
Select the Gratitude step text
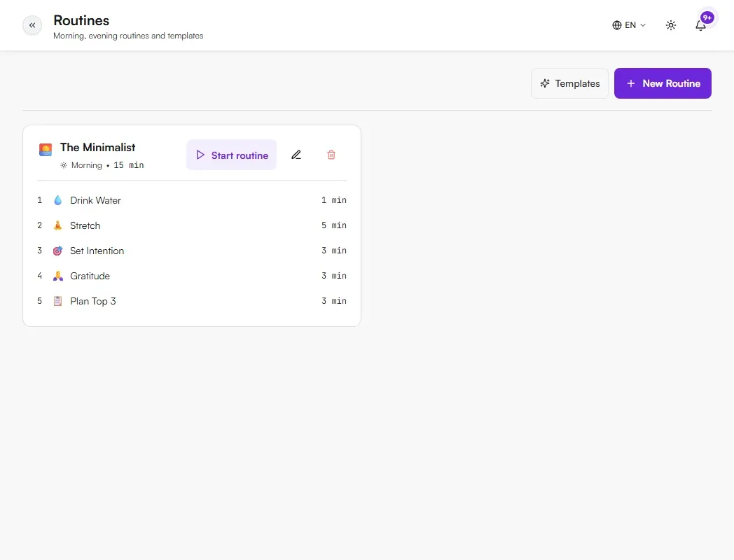pos(90,276)
